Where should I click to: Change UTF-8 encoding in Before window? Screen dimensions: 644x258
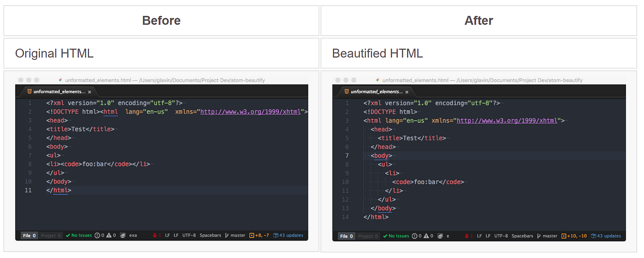pos(189,235)
